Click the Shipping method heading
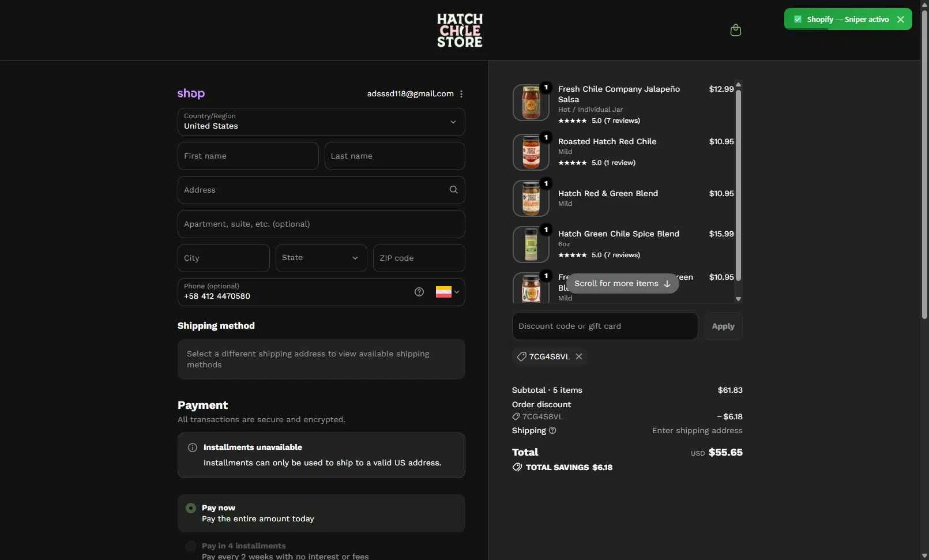This screenshot has width=929, height=560. tap(216, 326)
